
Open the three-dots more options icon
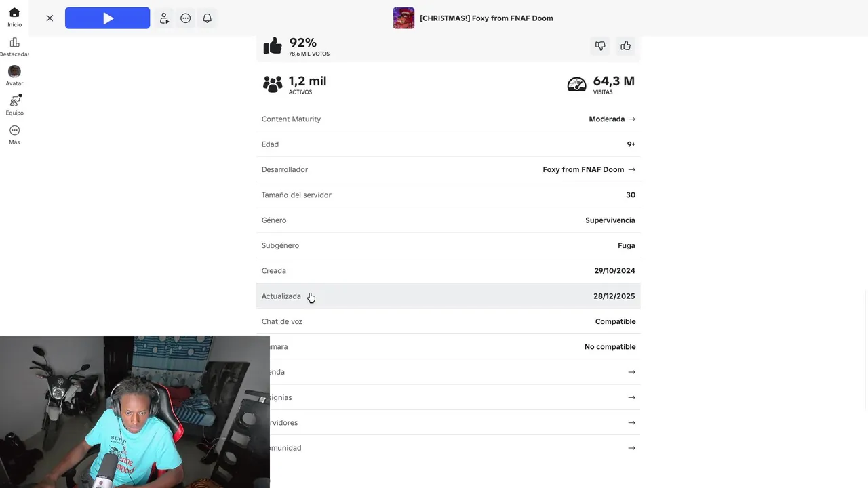coord(186,18)
